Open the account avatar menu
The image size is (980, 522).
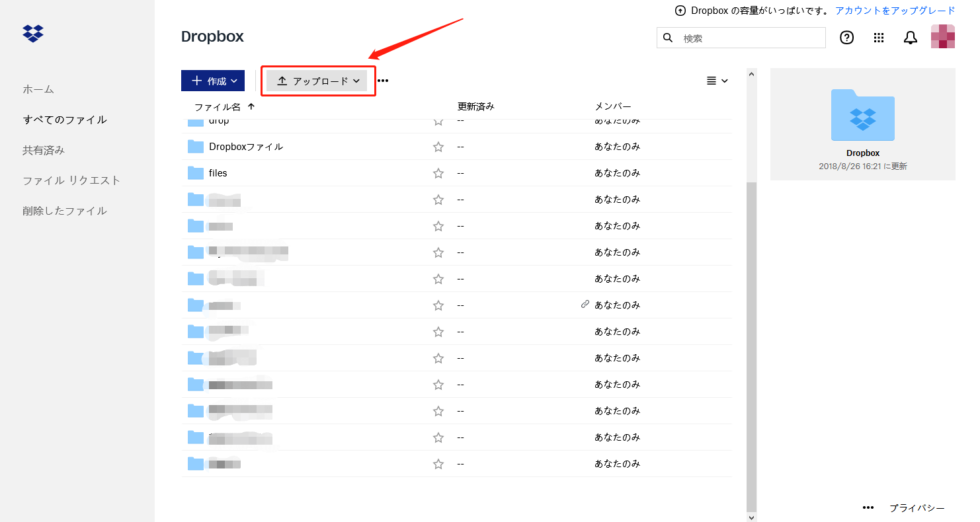pyautogui.click(x=943, y=36)
